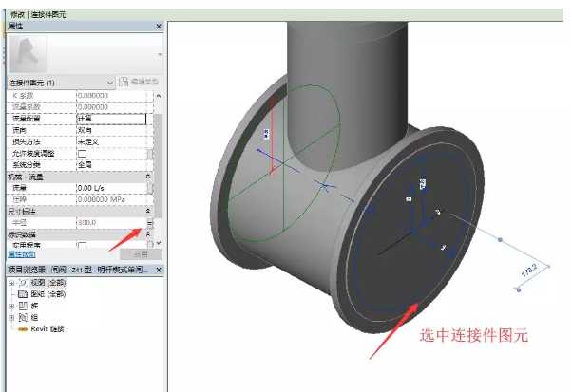The height and width of the screenshot is (392, 572).
Task: Click the 修改 | 连接件图元 tab label
Action: point(38,14)
